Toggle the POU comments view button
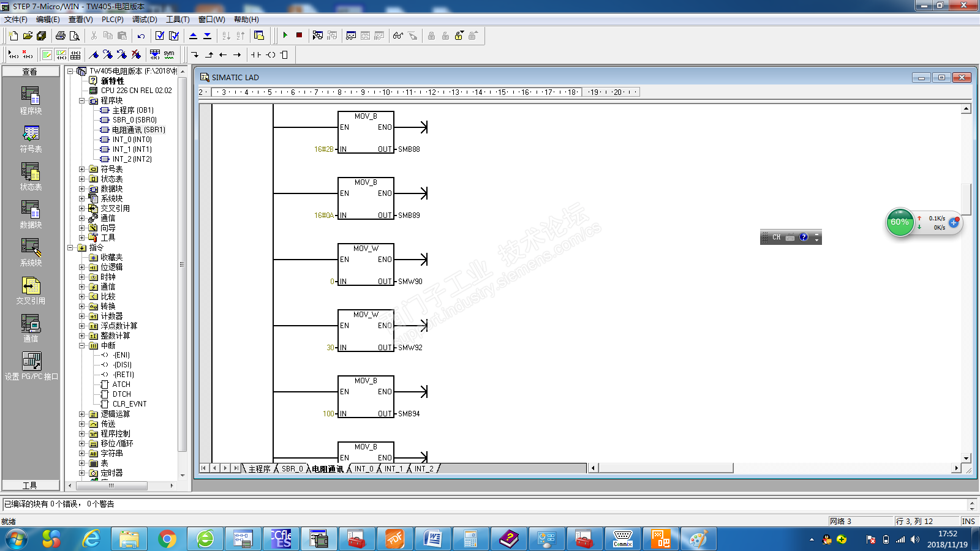The width and height of the screenshot is (980, 551). (47, 54)
